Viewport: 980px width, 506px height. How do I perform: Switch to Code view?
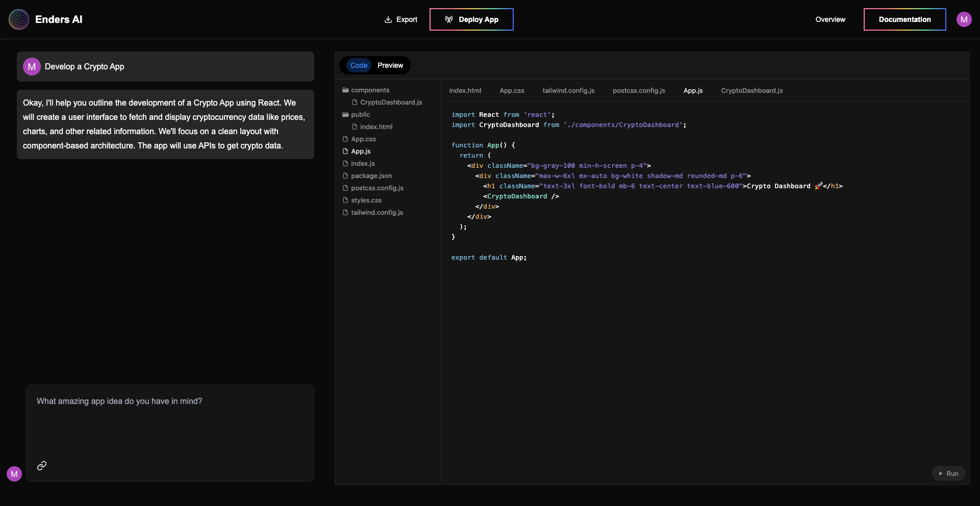pyautogui.click(x=359, y=65)
